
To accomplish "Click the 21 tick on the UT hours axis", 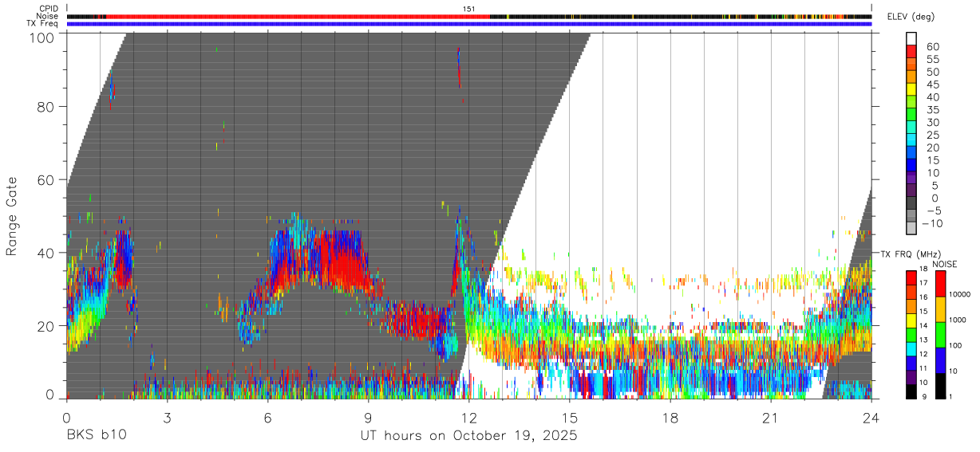I will [x=771, y=419].
